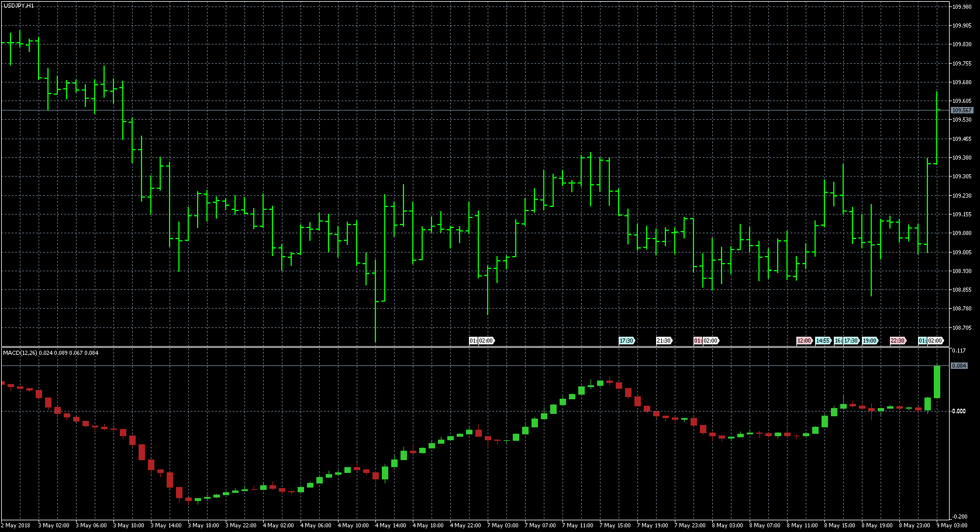Click the USDJPY,H1 chart title label

19,5
